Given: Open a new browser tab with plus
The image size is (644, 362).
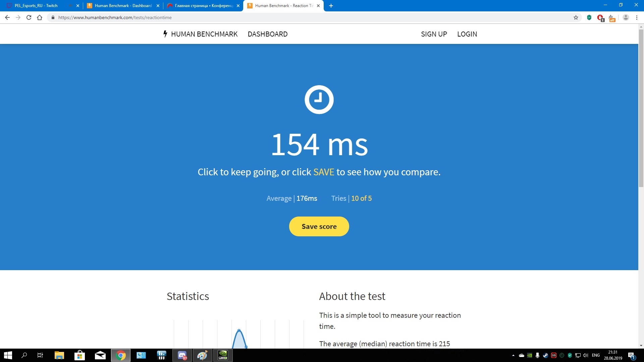Looking at the screenshot, I should coord(331,6).
